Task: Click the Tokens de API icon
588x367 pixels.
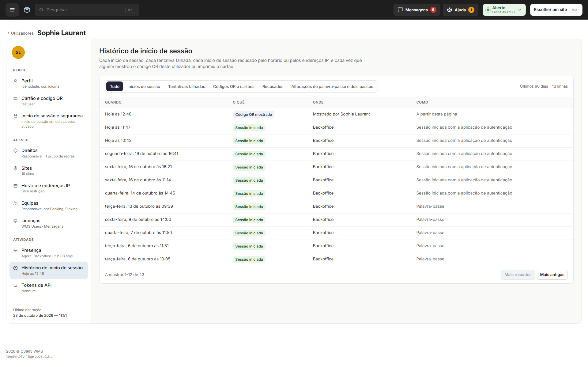Action: pyautogui.click(x=15, y=286)
